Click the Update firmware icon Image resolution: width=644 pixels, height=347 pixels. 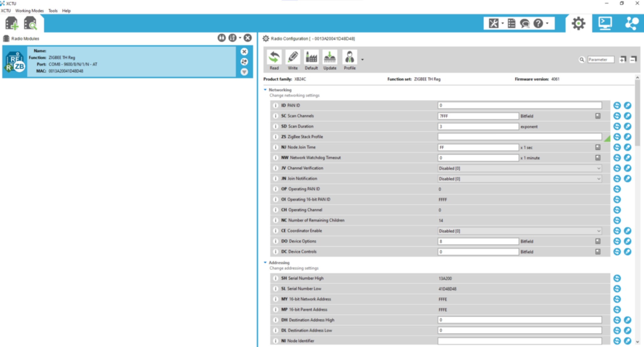tap(330, 60)
